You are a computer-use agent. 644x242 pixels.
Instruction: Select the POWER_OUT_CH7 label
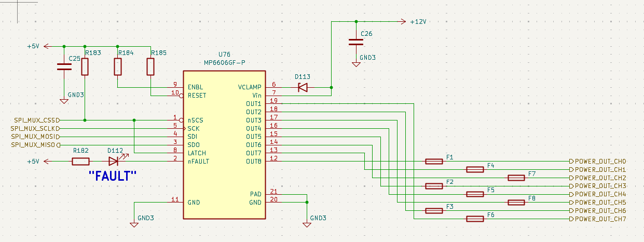[600, 219]
